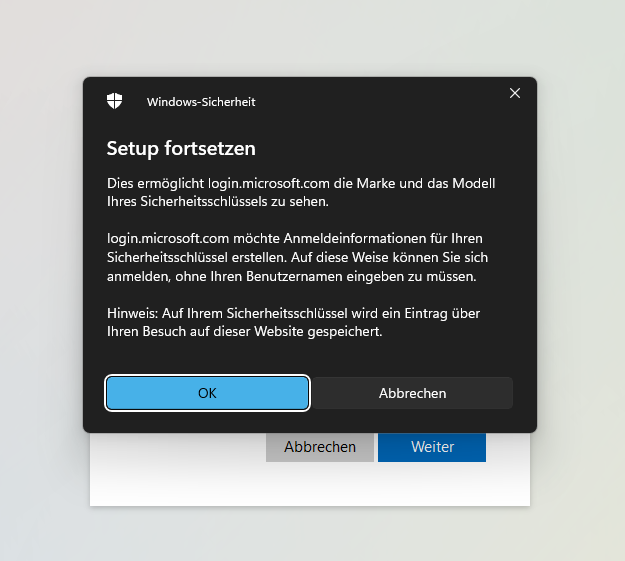Click the gray Abbrechen button in background window

click(x=320, y=447)
